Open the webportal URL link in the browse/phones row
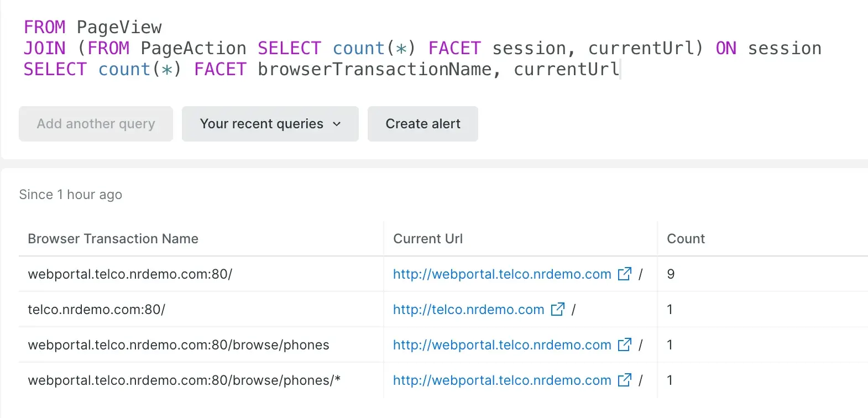Viewport: 868px width, 418px height. pos(501,345)
